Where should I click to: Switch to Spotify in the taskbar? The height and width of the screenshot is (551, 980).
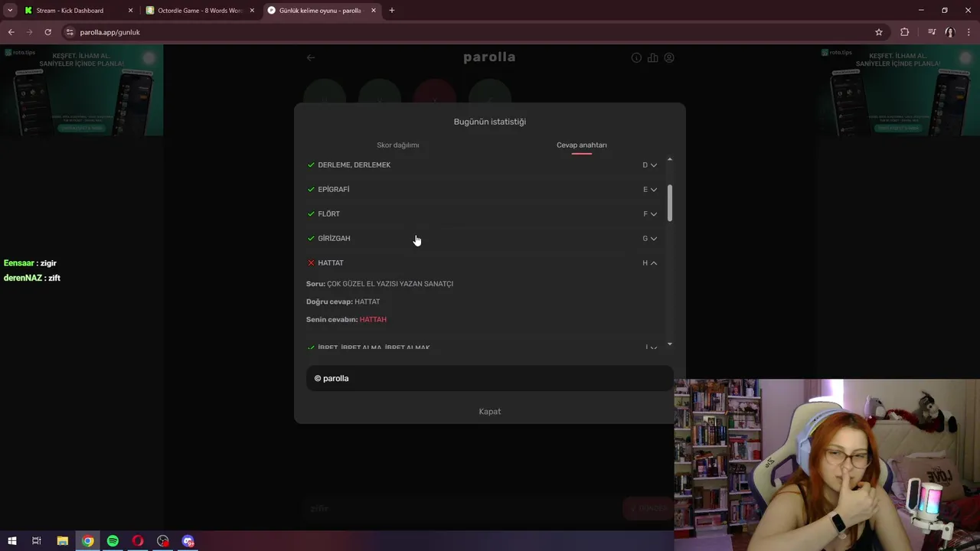tap(113, 541)
